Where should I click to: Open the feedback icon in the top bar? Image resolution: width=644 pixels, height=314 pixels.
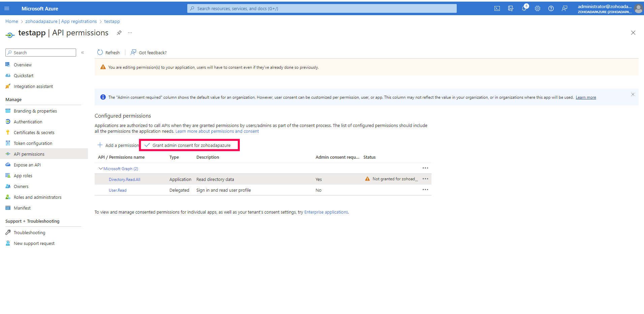565,8
